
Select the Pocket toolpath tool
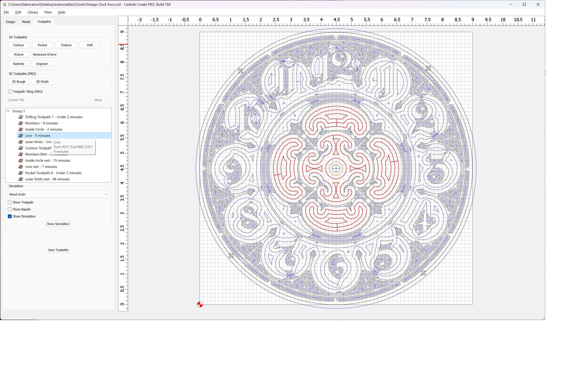pos(42,45)
